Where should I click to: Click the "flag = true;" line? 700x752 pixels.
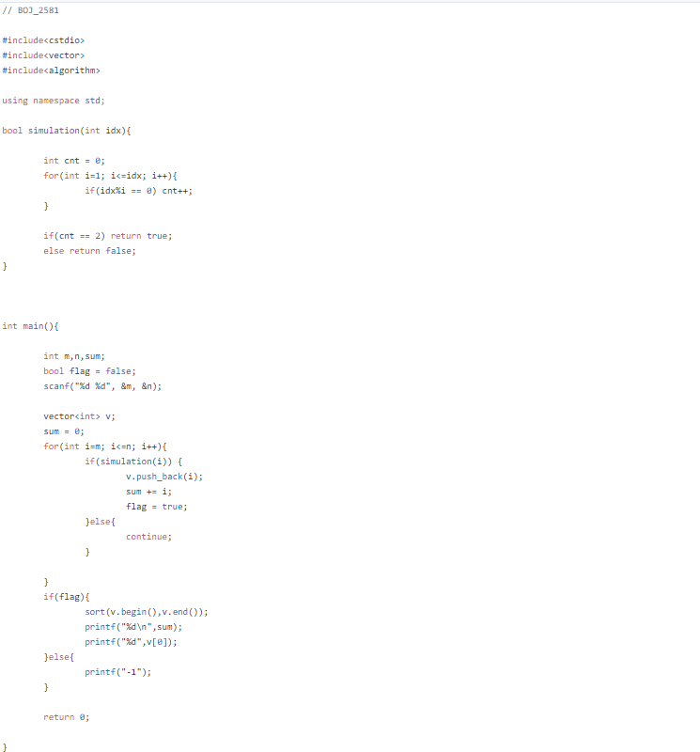point(157,507)
